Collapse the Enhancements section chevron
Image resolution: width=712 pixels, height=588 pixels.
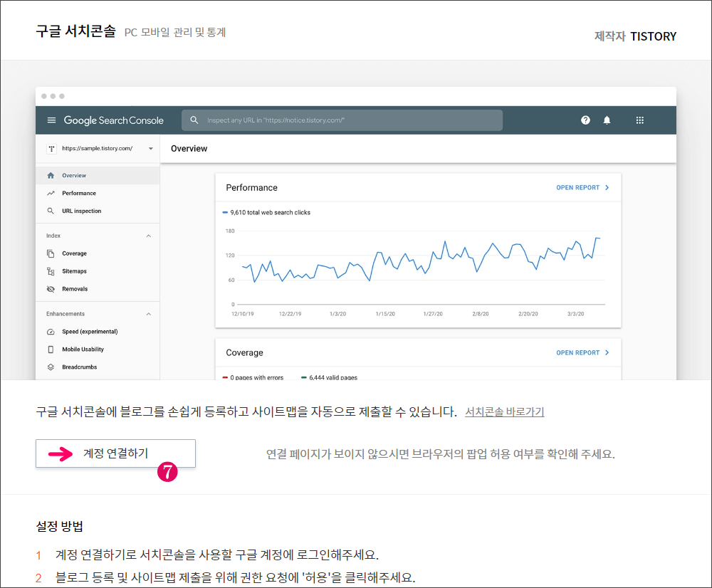coord(149,314)
